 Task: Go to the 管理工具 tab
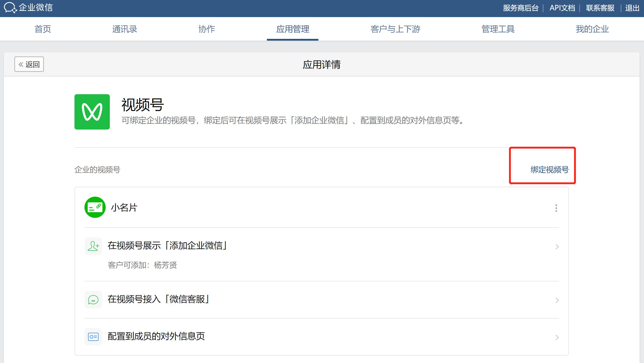pyautogui.click(x=498, y=29)
